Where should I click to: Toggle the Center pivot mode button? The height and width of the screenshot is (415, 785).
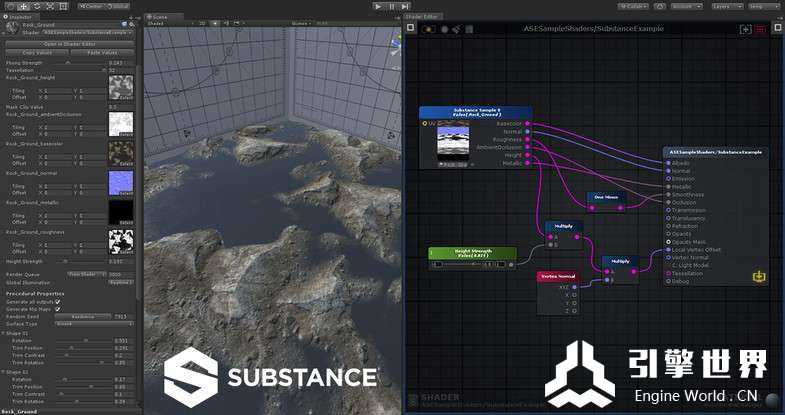(x=90, y=7)
